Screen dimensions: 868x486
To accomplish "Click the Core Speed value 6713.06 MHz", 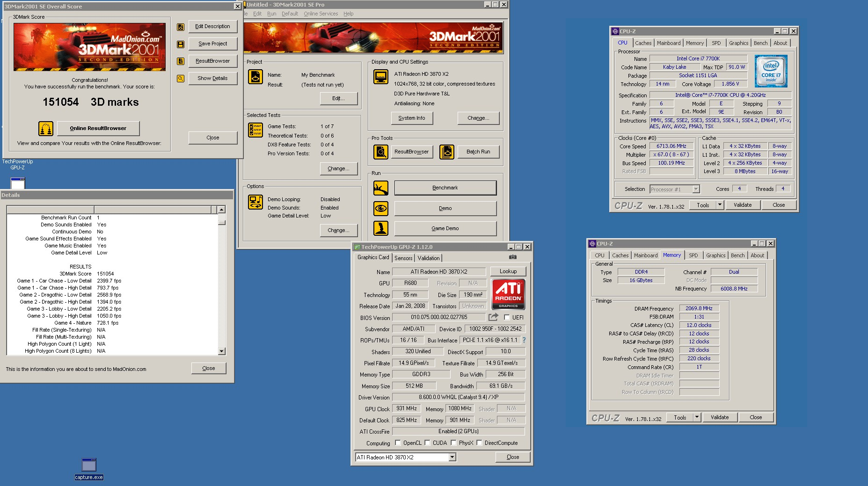I will click(671, 146).
